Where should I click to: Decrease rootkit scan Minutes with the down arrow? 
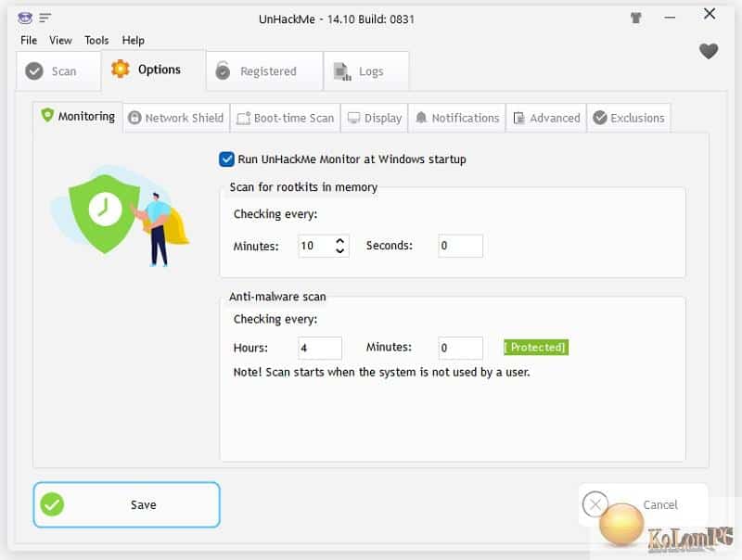[x=339, y=250]
